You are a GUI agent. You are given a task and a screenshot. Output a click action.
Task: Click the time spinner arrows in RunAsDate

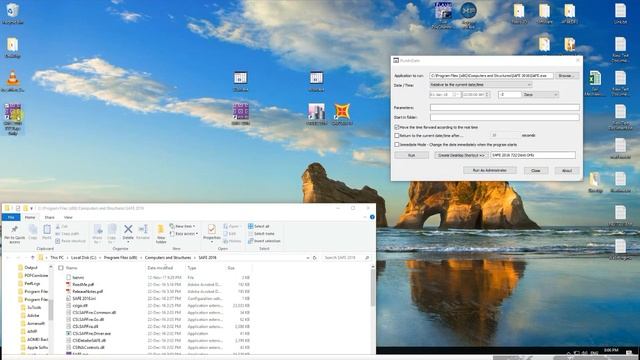pos(488,95)
